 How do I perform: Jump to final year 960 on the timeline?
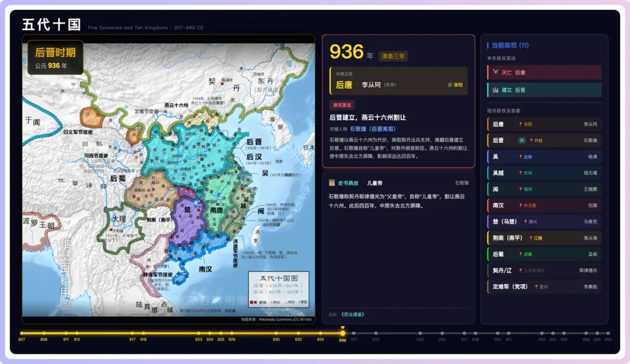click(x=608, y=333)
